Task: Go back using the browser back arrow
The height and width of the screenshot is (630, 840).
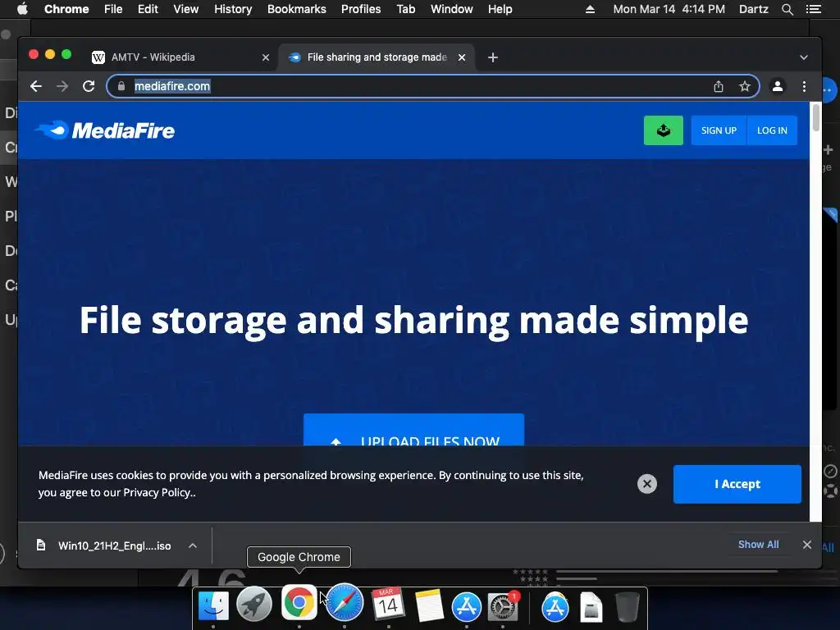Action: point(36,86)
